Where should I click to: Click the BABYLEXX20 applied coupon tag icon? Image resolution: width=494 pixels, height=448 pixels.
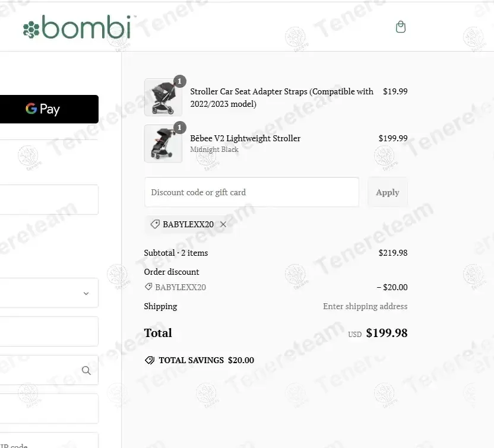[x=155, y=224]
